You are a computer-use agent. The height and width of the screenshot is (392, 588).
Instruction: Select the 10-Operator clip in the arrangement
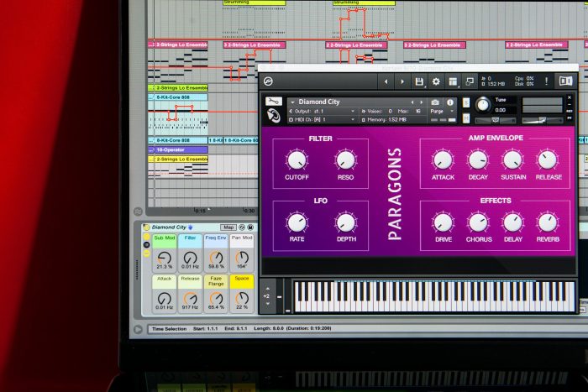coord(178,150)
